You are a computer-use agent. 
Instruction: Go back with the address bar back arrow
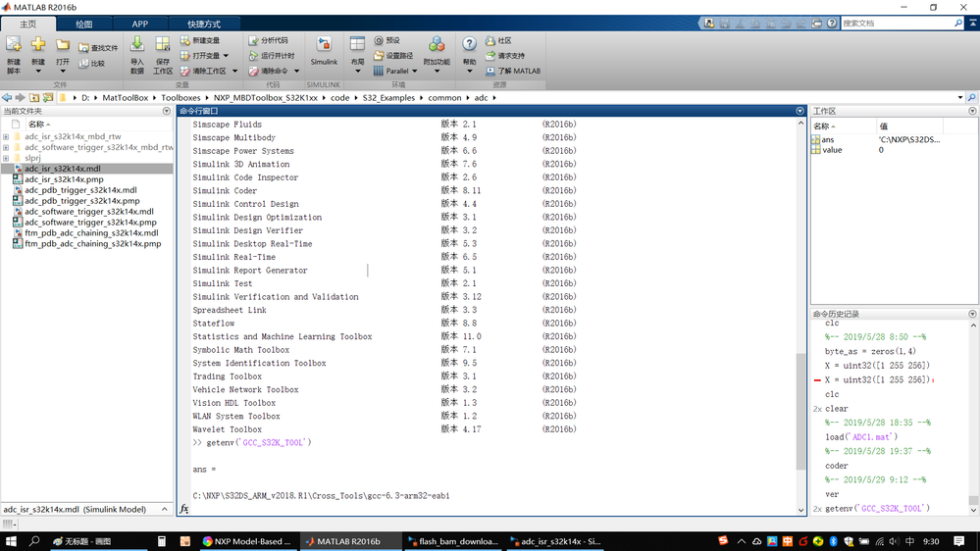[x=7, y=97]
